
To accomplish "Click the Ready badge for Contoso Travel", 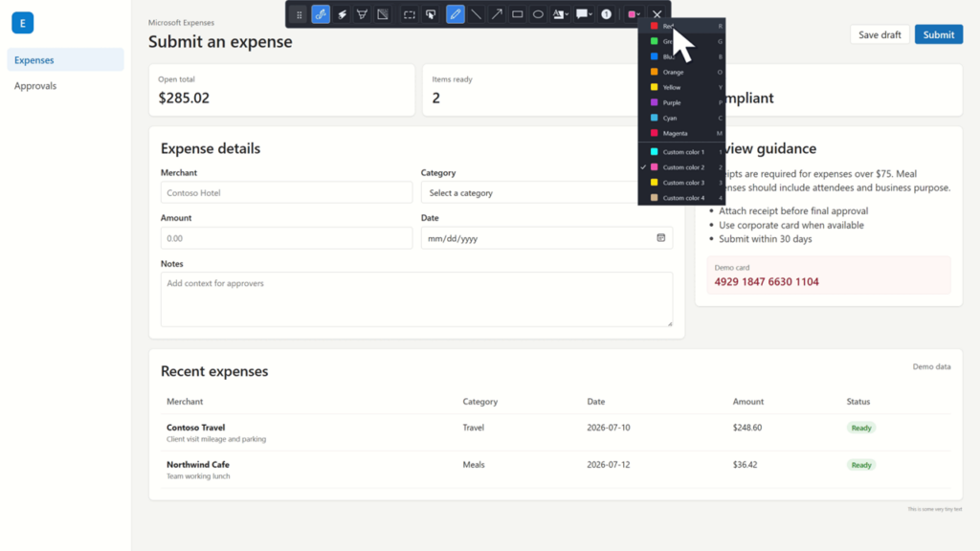I will pyautogui.click(x=861, y=428).
